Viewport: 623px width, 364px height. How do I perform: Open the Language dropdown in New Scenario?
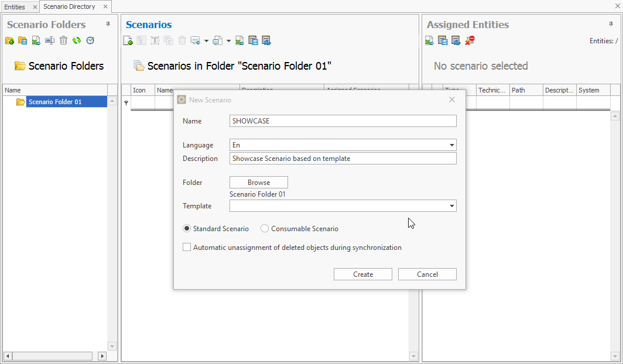click(x=451, y=145)
